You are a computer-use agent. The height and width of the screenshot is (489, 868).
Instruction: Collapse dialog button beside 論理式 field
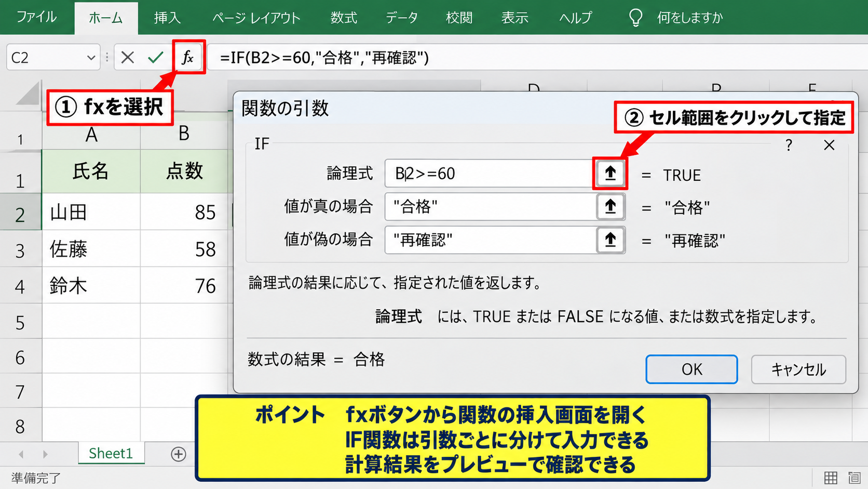pyautogui.click(x=610, y=174)
